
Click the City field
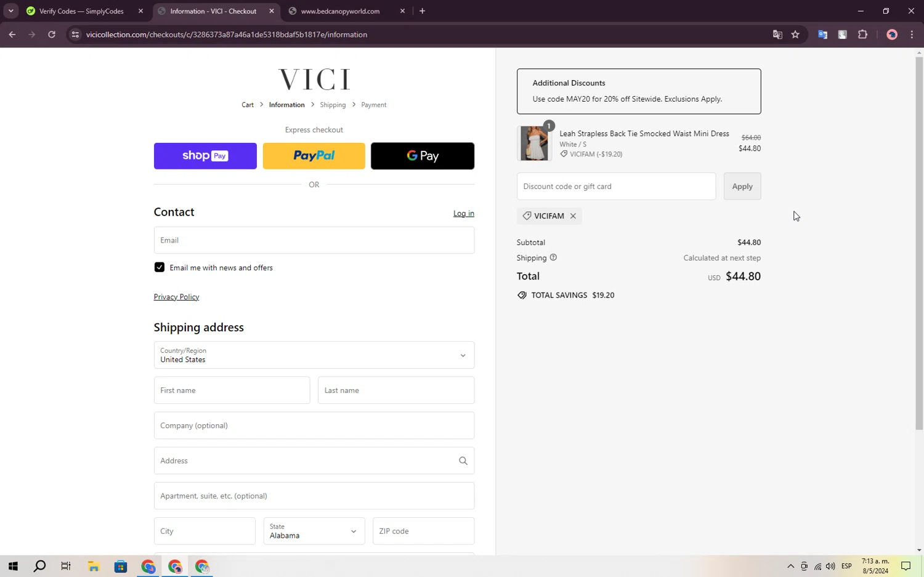point(205,531)
